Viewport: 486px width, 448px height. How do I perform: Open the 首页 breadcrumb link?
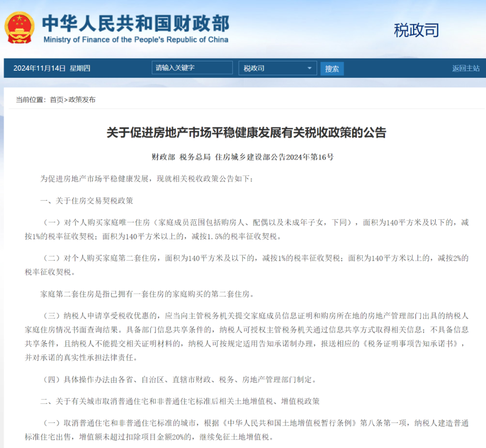pos(57,100)
